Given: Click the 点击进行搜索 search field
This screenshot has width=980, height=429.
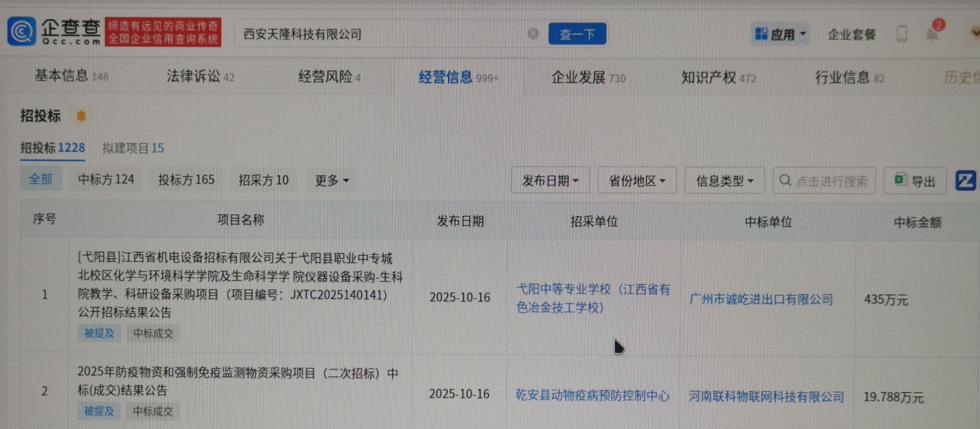Looking at the screenshot, I should [x=824, y=181].
